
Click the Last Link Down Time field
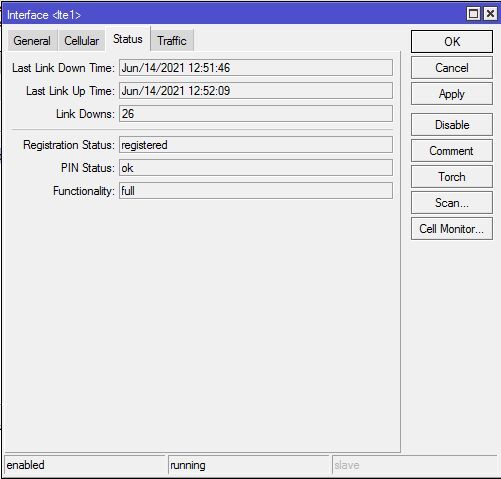(256, 68)
